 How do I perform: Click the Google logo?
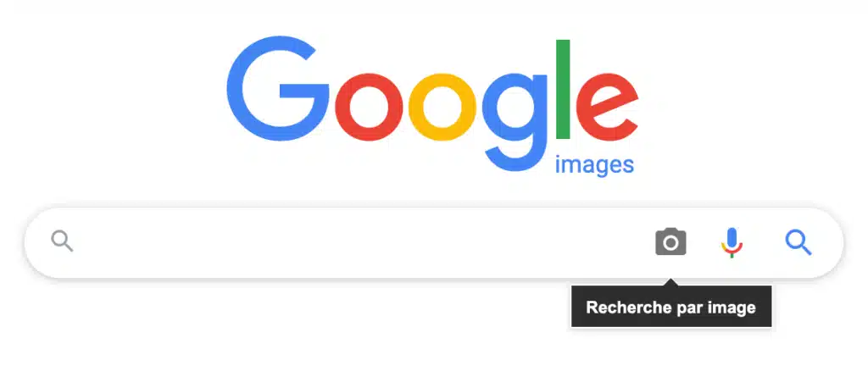(432, 103)
